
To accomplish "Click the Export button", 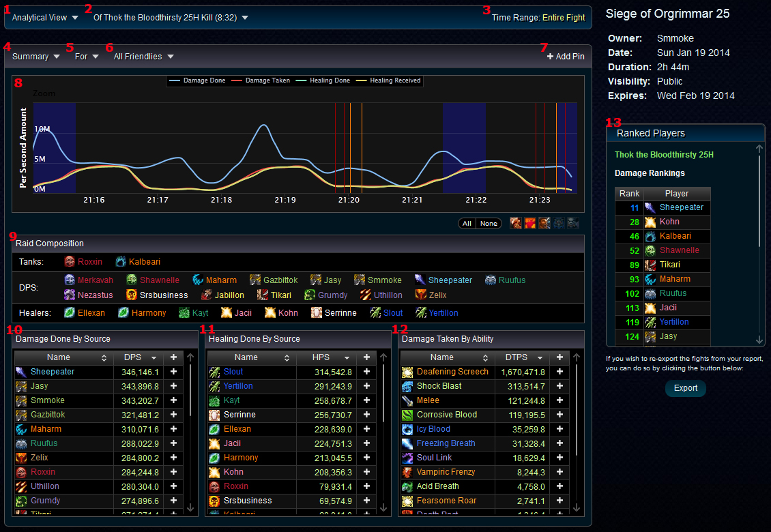I will click(x=686, y=388).
